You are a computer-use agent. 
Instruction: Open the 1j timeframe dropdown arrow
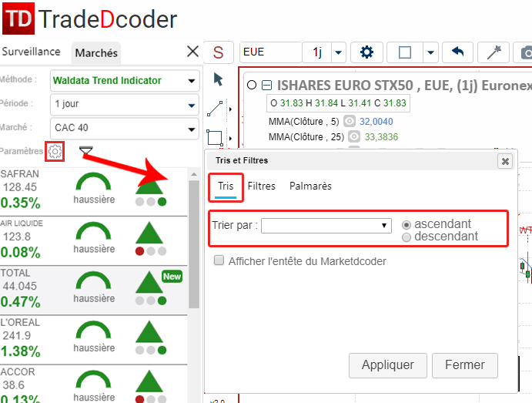pos(338,52)
